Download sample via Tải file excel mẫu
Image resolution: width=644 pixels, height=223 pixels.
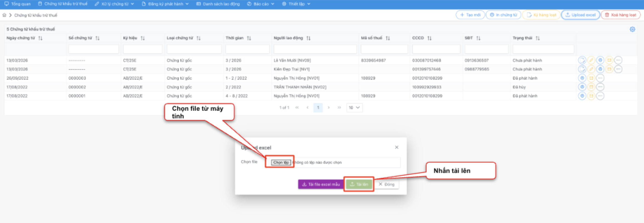321,184
